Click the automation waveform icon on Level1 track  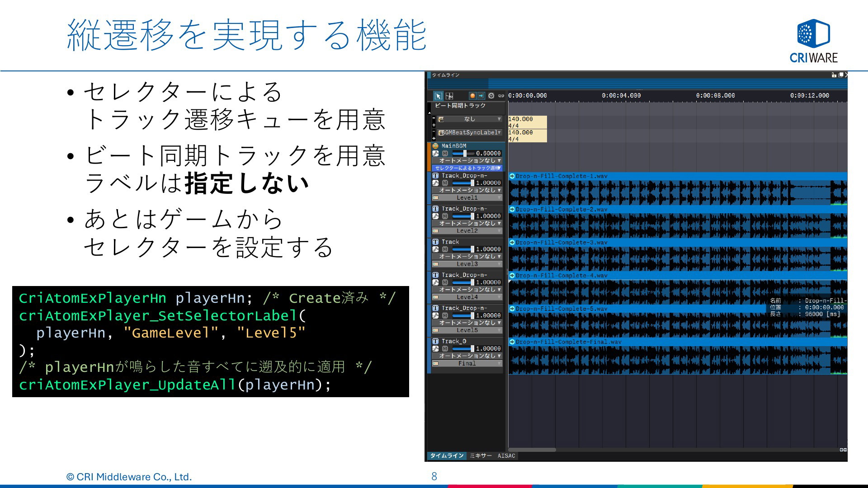(435, 183)
